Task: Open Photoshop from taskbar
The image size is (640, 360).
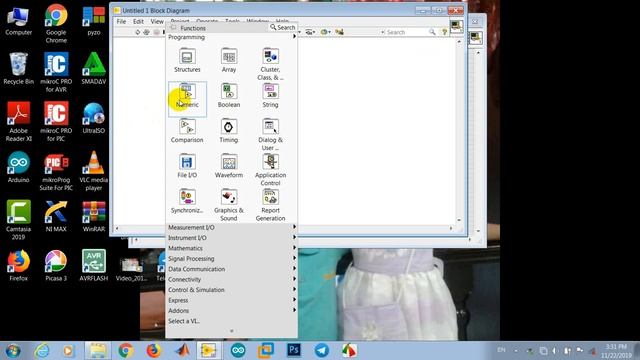Action: point(293,351)
